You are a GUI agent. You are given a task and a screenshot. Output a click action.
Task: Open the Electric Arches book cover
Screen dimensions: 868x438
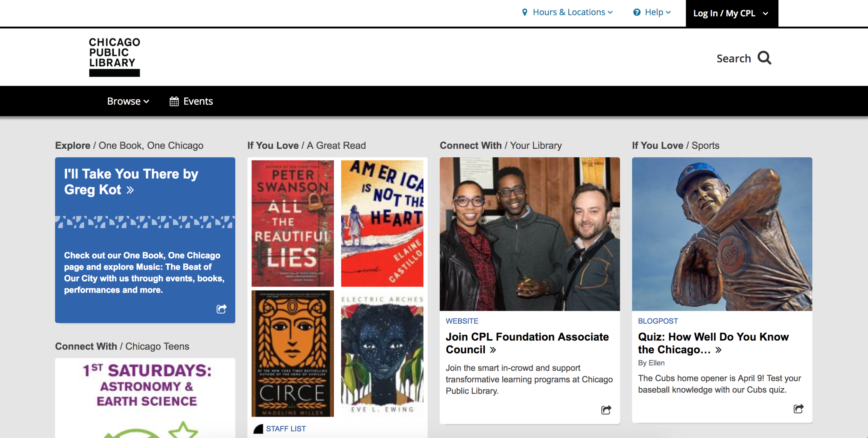pyautogui.click(x=382, y=354)
